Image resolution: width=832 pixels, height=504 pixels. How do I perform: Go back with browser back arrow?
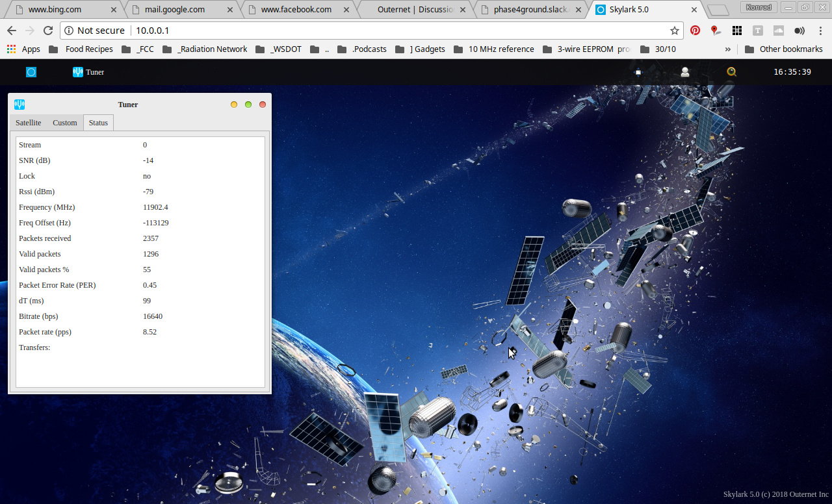point(12,31)
